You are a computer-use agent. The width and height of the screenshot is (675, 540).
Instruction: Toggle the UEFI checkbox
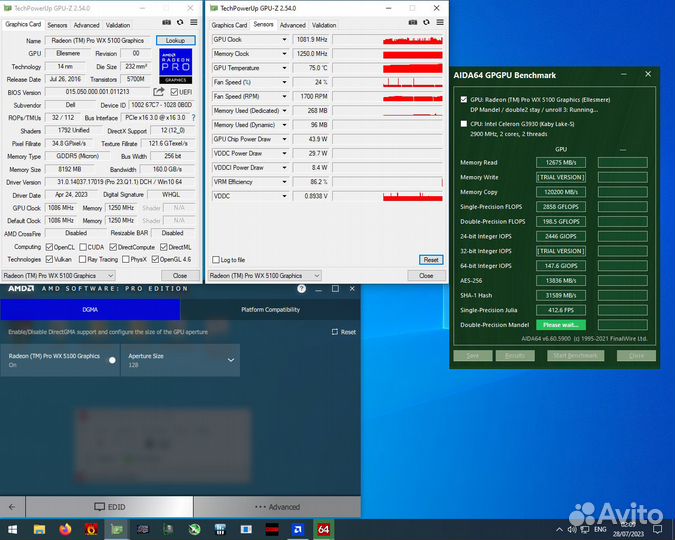[174, 92]
